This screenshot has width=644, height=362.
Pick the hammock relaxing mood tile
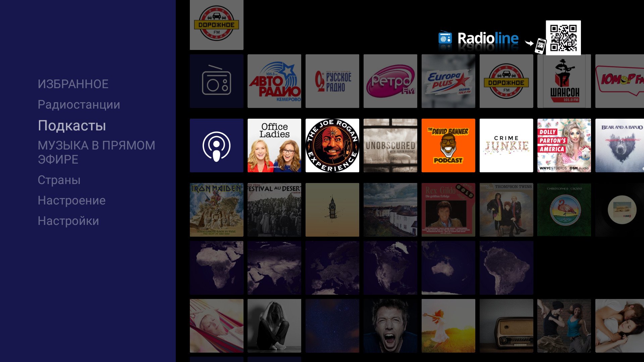click(x=217, y=326)
